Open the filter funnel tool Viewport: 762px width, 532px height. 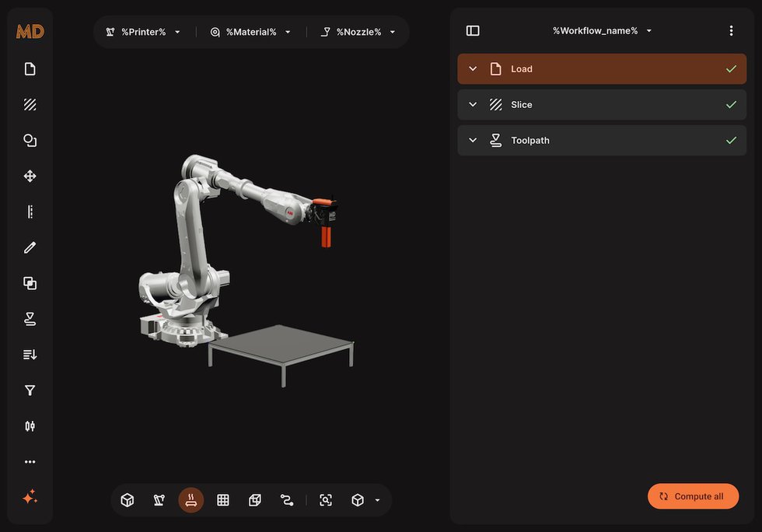point(30,390)
